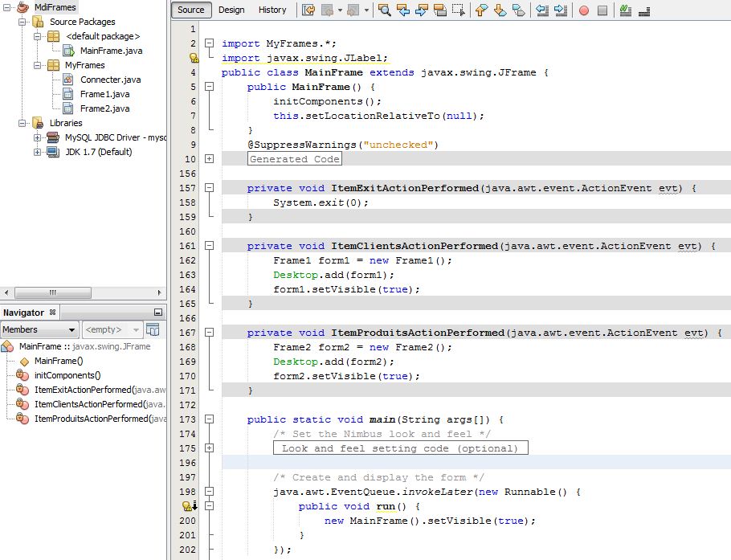
Task: Select MainFrame() constructor in Navigator
Action: [x=59, y=361]
